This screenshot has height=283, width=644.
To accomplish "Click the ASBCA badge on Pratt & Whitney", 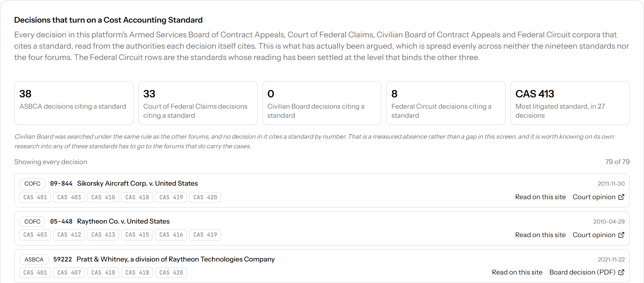I will pyautogui.click(x=34, y=260).
